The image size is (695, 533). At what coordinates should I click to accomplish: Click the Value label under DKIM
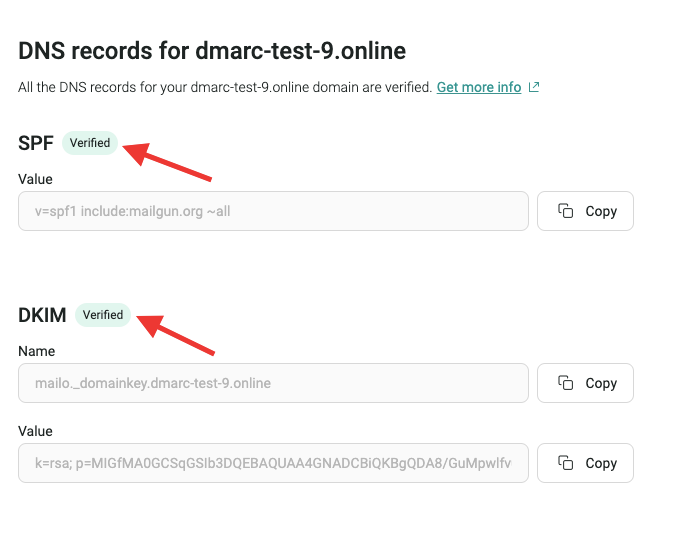(x=35, y=431)
